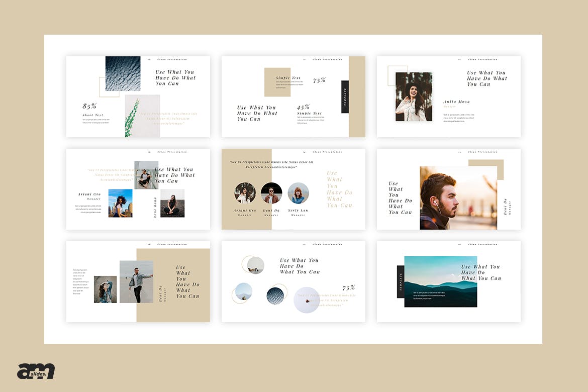588x392 pixels.
Task: Click the 85% statistic text
Action: [x=89, y=106]
